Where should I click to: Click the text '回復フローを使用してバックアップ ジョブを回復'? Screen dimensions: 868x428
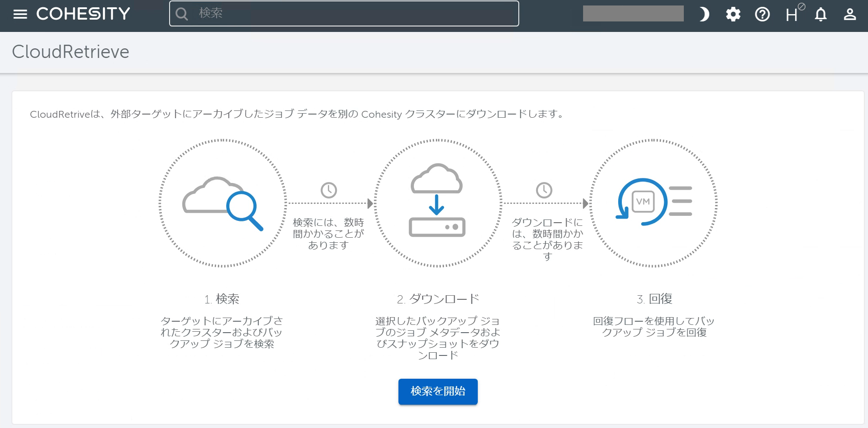pos(654,327)
